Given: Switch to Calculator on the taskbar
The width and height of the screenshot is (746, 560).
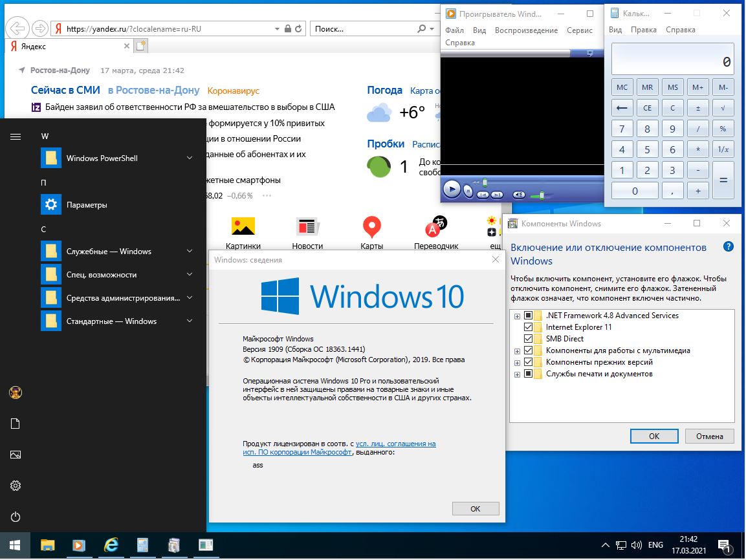Looking at the screenshot, I should 143,545.
